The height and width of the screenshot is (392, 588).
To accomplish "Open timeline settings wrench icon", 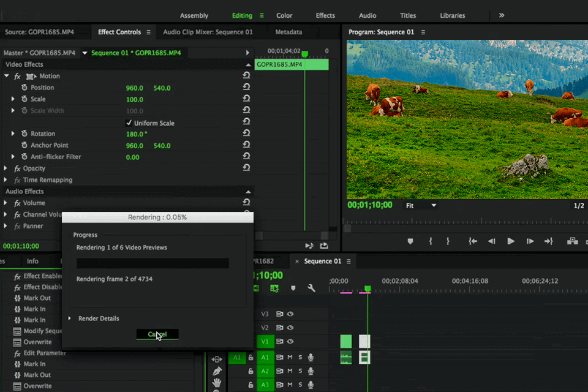I will point(311,288).
